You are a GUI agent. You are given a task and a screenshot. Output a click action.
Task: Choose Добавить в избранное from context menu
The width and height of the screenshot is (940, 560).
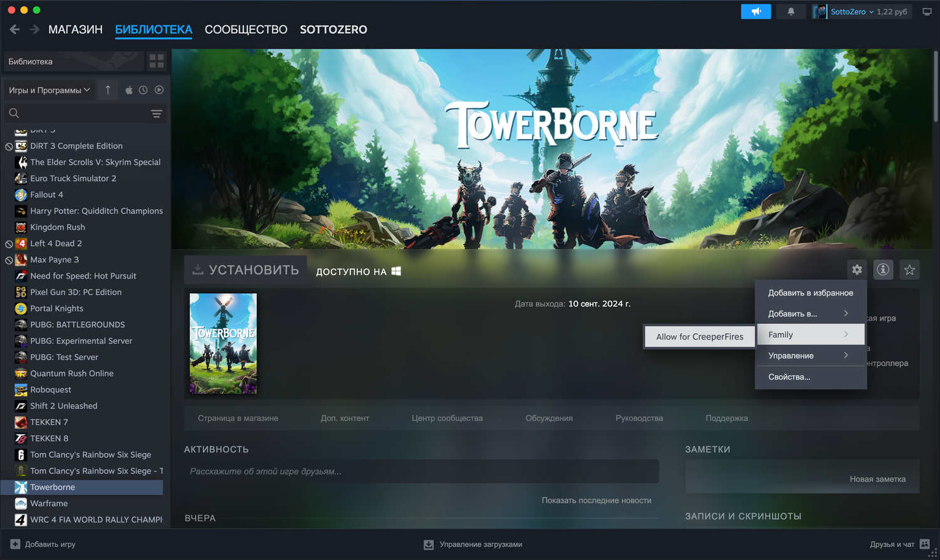811,293
